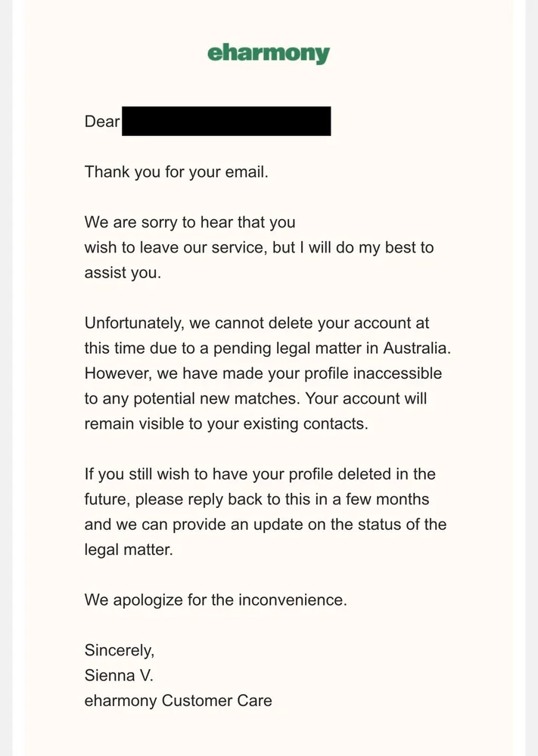Click the word "Dear" in the greeting
538x756 pixels.
102,122
